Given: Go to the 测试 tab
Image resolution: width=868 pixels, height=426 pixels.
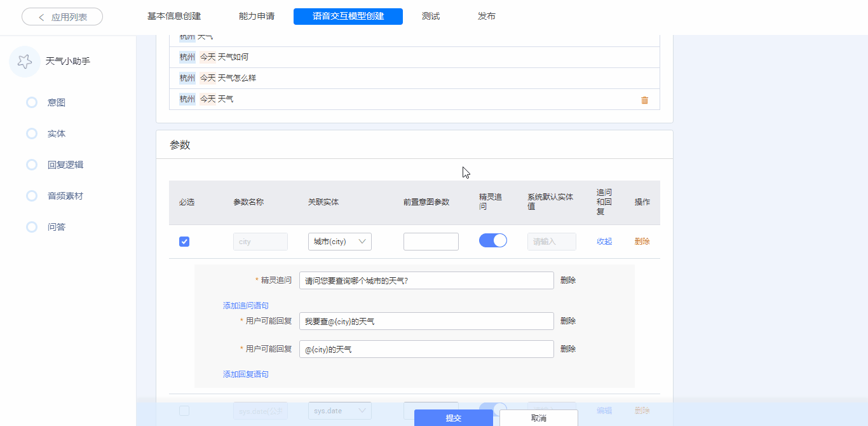Looking at the screenshot, I should click(x=431, y=17).
